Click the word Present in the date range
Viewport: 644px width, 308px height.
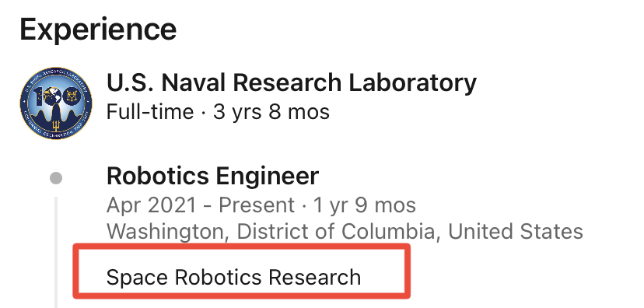[257, 205]
